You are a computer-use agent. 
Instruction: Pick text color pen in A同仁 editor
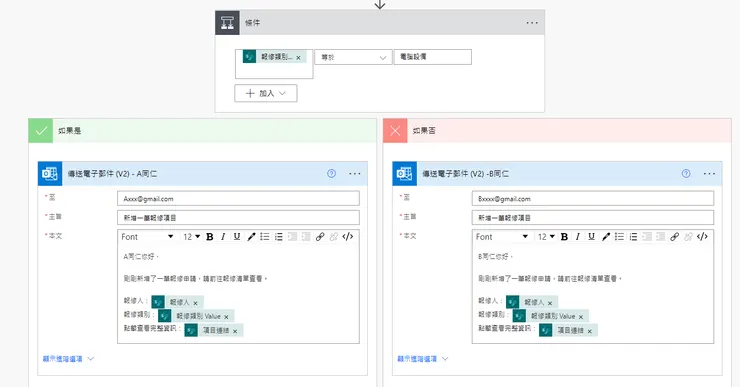pos(251,236)
